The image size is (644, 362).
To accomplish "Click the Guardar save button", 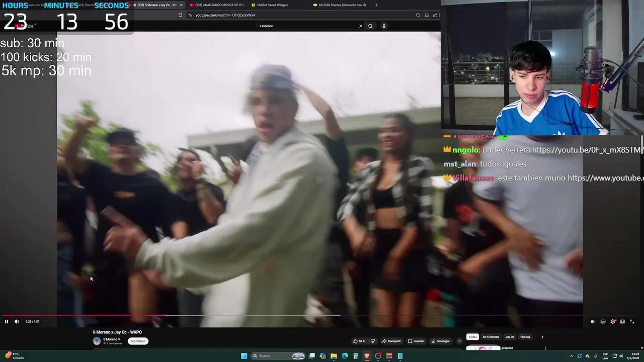I will (x=416, y=341).
